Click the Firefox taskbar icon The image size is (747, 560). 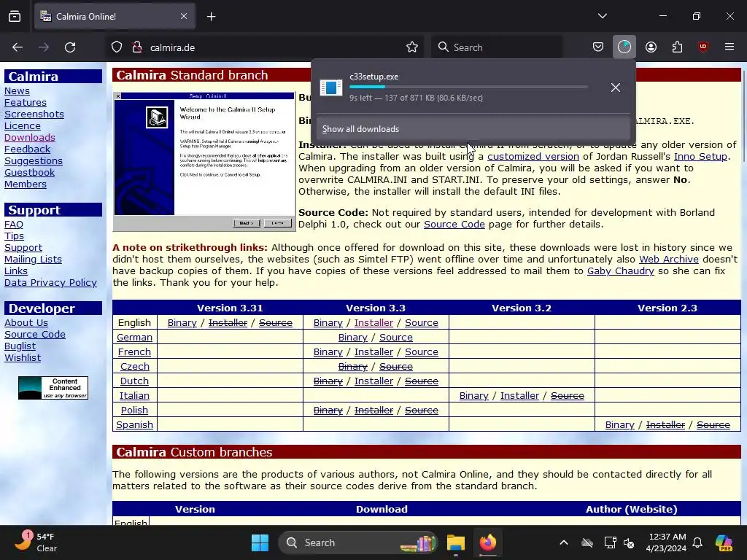coord(487,542)
